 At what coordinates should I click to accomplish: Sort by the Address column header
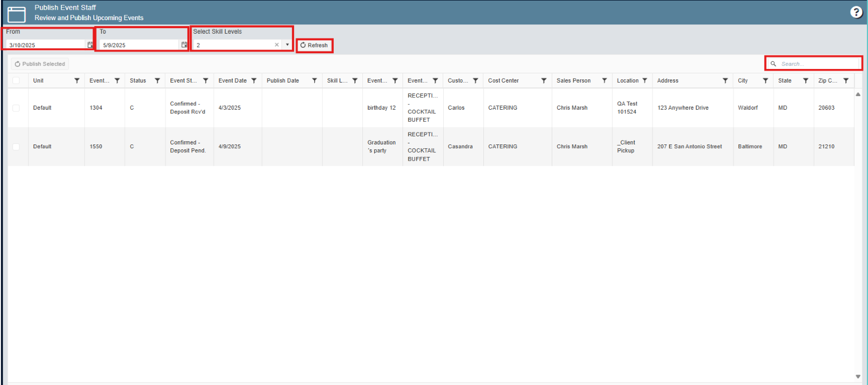pyautogui.click(x=668, y=80)
